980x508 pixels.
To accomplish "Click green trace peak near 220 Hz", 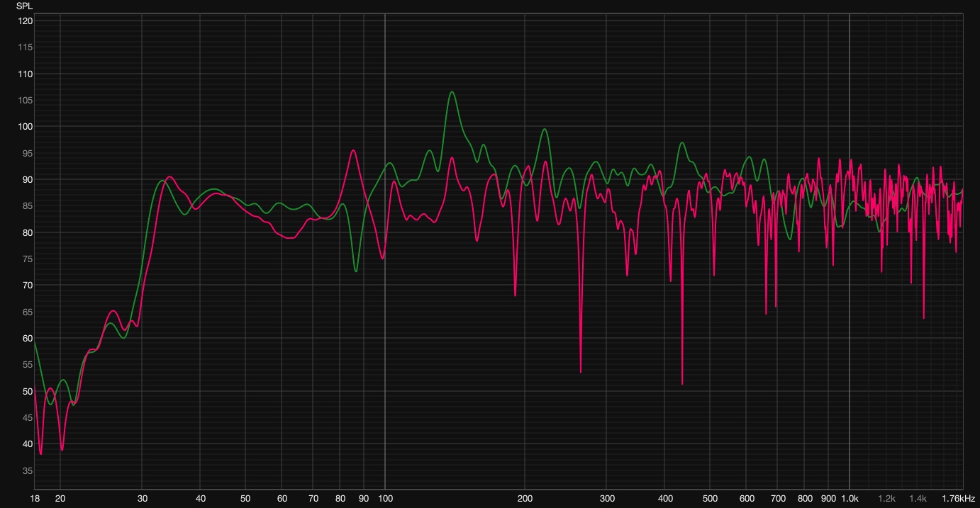I will click(x=544, y=129).
